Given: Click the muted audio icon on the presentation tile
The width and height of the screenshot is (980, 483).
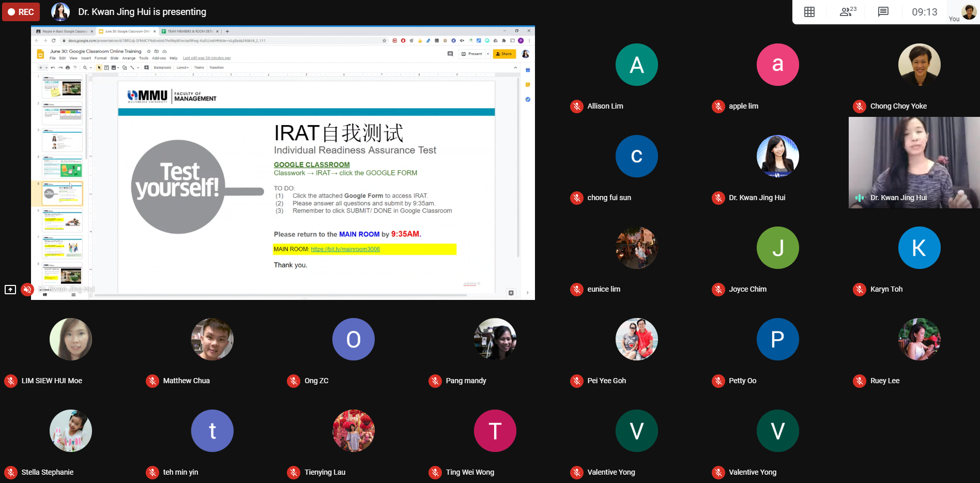Looking at the screenshot, I should click(x=27, y=290).
